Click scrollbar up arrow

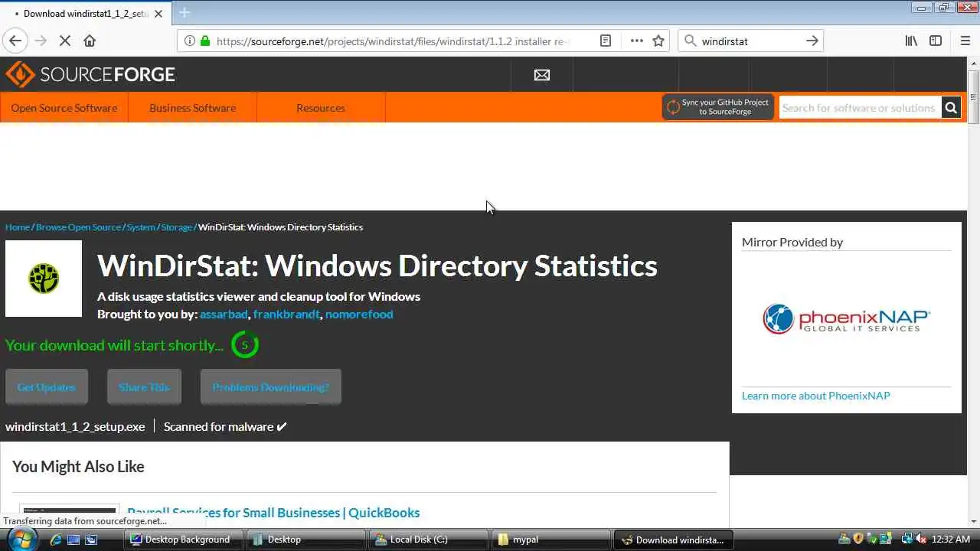click(x=973, y=64)
